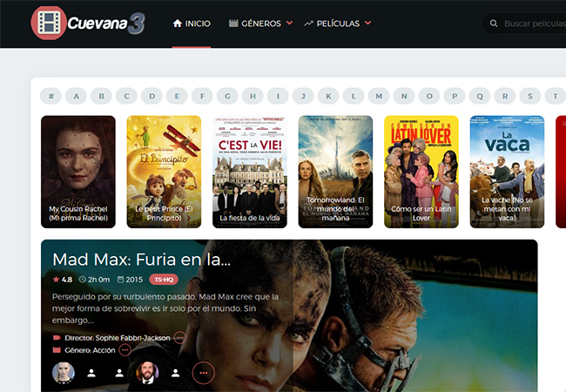Filter movies by letter M
Viewport: 566px width, 392px height.
tap(379, 96)
